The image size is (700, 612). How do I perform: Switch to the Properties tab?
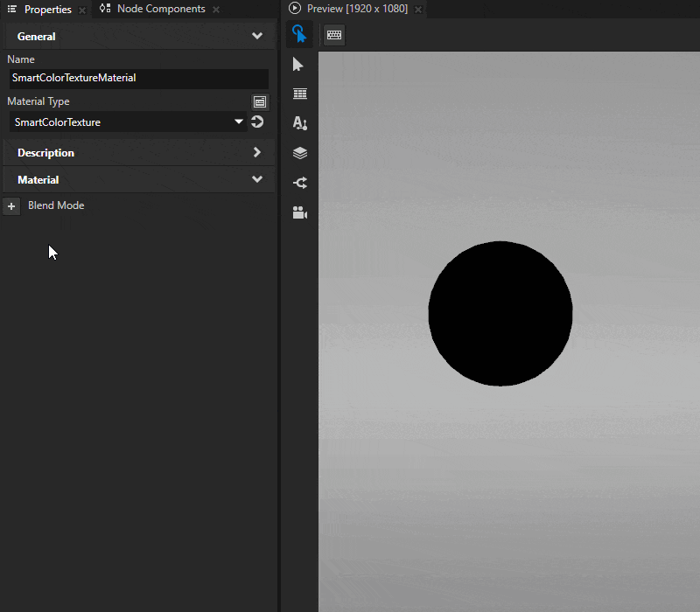pyautogui.click(x=46, y=10)
